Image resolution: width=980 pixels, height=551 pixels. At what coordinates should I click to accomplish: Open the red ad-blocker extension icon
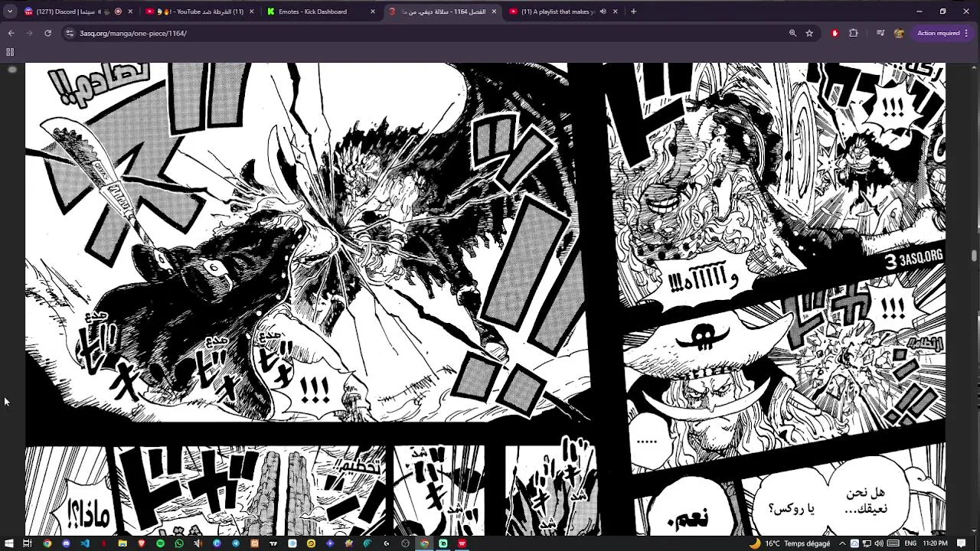coord(835,33)
